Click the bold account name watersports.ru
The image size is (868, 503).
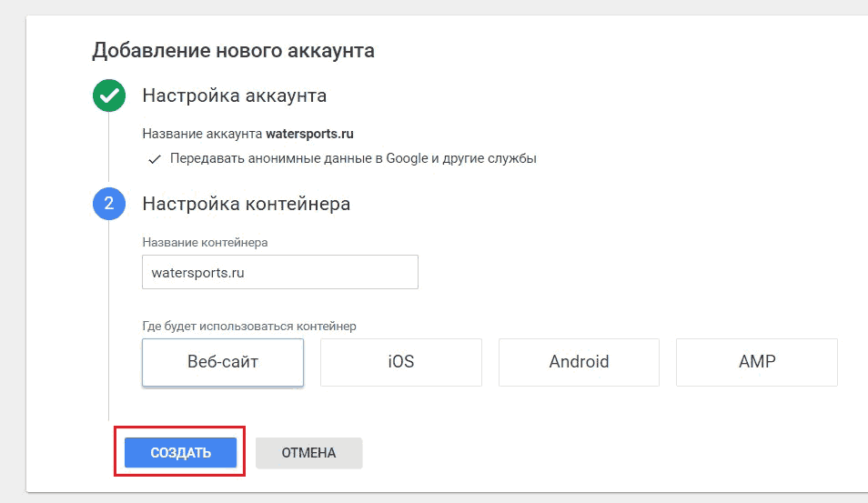point(309,134)
